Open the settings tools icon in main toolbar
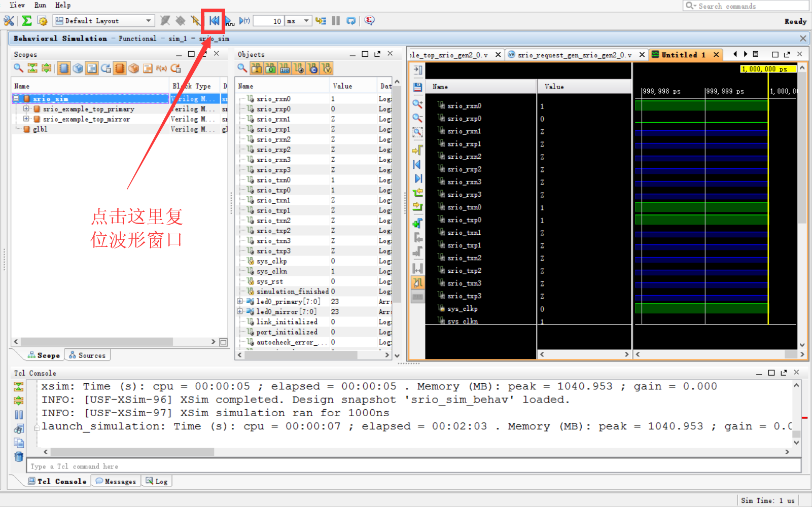The width and height of the screenshot is (812, 507). point(9,21)
